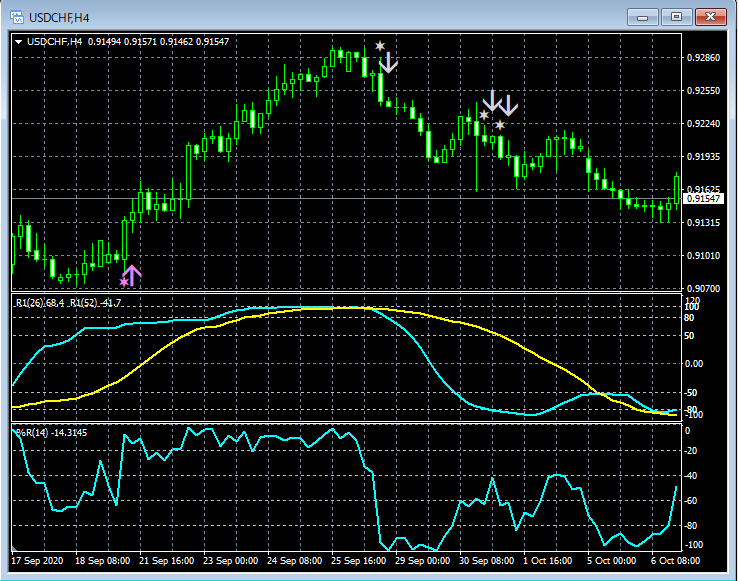This screenshot has width=739, height=581.
Task: Click the 80 level on R1 indicator scale
Action: [x=689, y=318]
